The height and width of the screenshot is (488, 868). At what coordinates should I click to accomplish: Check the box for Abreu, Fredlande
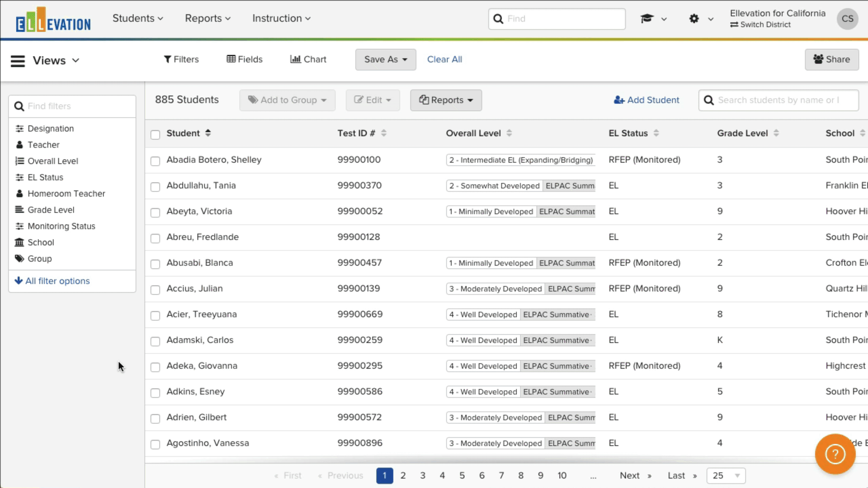(155, 239)
